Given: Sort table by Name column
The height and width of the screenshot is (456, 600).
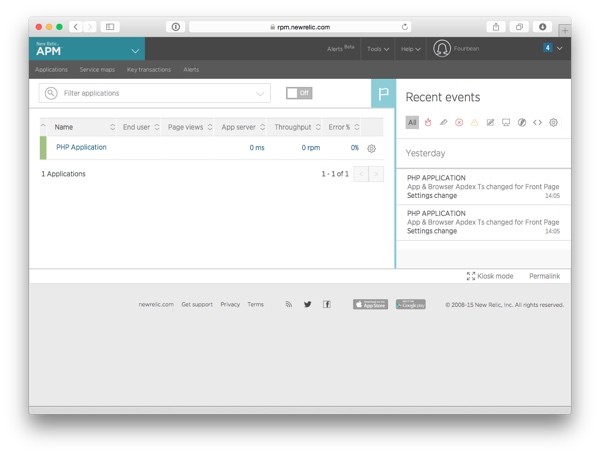Looking at the screenshot, I should [84, 127].
